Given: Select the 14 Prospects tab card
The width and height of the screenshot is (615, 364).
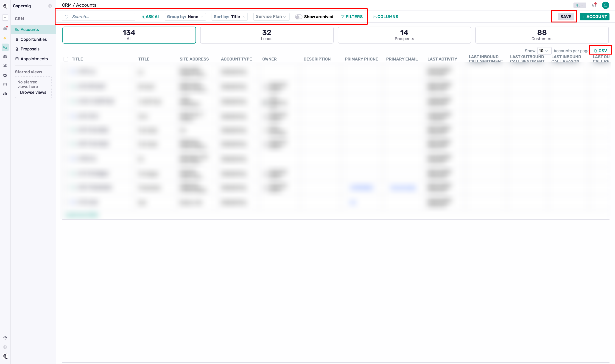Looking at the screenshot, I should coord(404,35).
